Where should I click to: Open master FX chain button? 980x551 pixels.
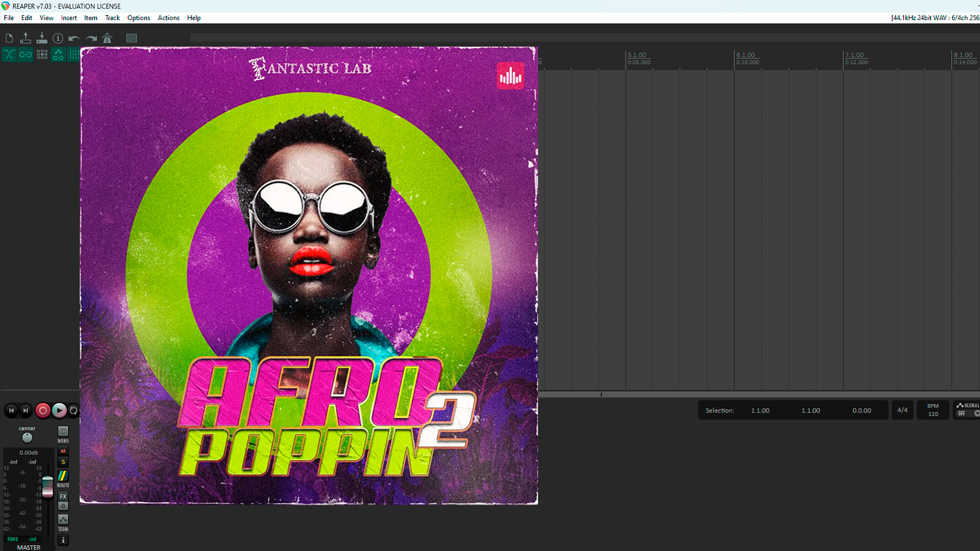63,496
